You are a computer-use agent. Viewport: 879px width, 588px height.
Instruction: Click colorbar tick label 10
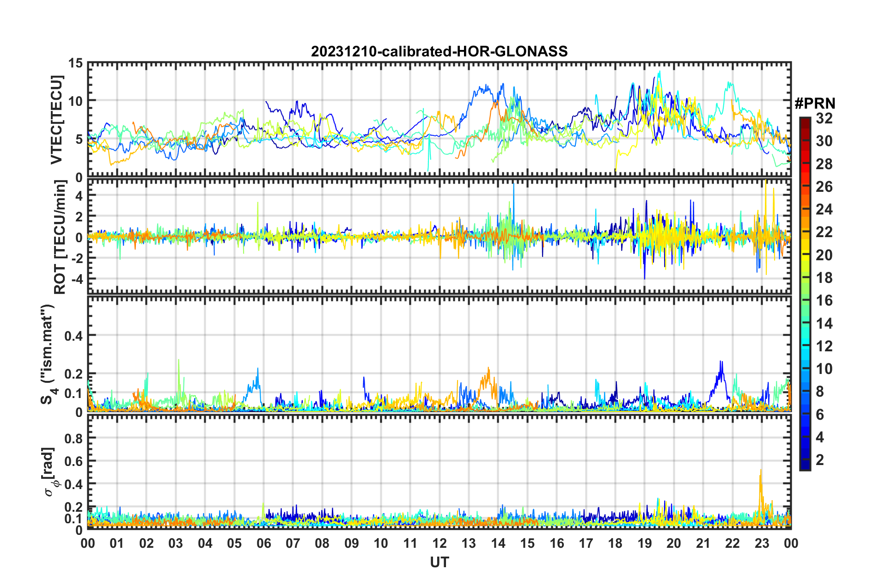click(824, 369)
